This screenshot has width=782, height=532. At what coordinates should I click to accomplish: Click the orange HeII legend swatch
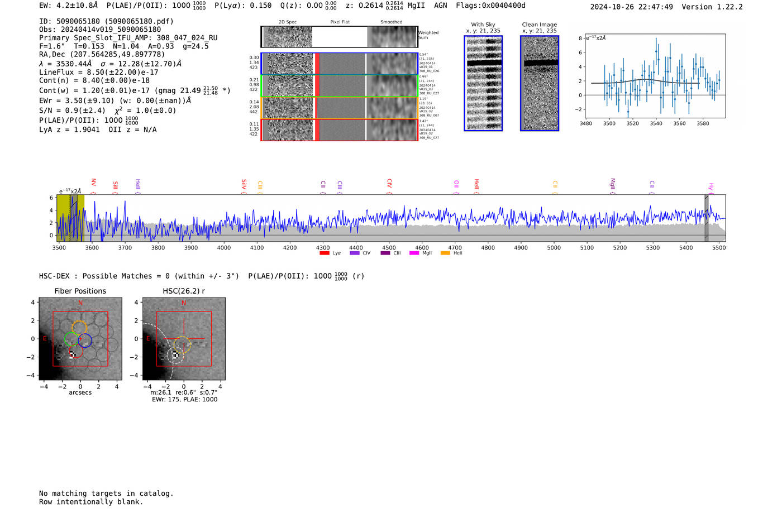445,253
